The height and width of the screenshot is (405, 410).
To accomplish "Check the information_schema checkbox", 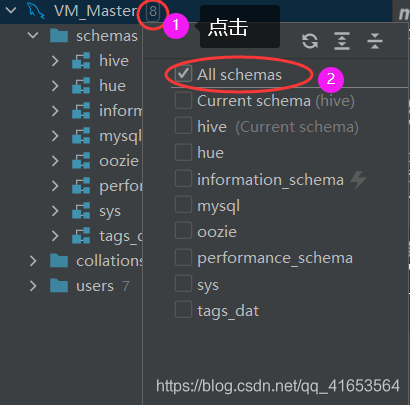I will tap(183, 179).
